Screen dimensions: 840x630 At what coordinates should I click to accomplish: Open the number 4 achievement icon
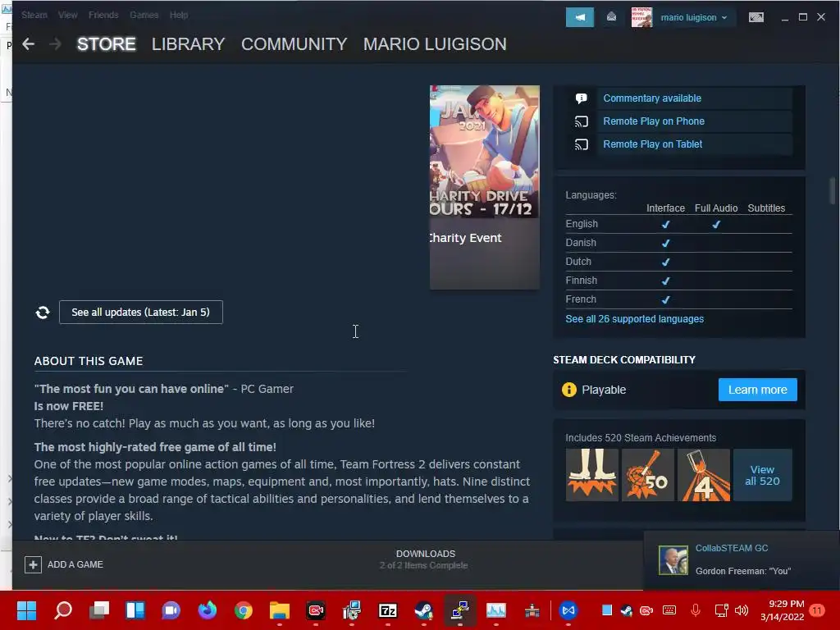tap(703, 475)
